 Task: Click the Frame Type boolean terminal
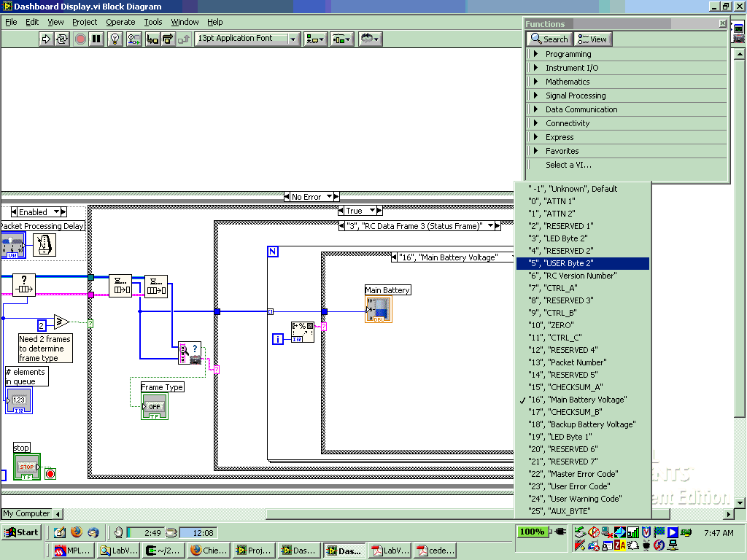click(x=155, y=407)
